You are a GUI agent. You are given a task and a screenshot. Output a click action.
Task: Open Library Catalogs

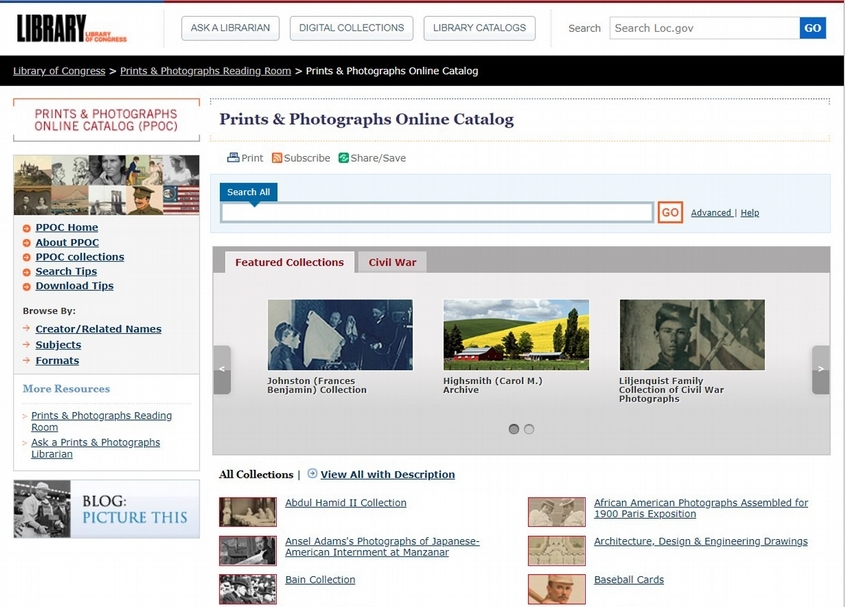[x=479, y=28]
